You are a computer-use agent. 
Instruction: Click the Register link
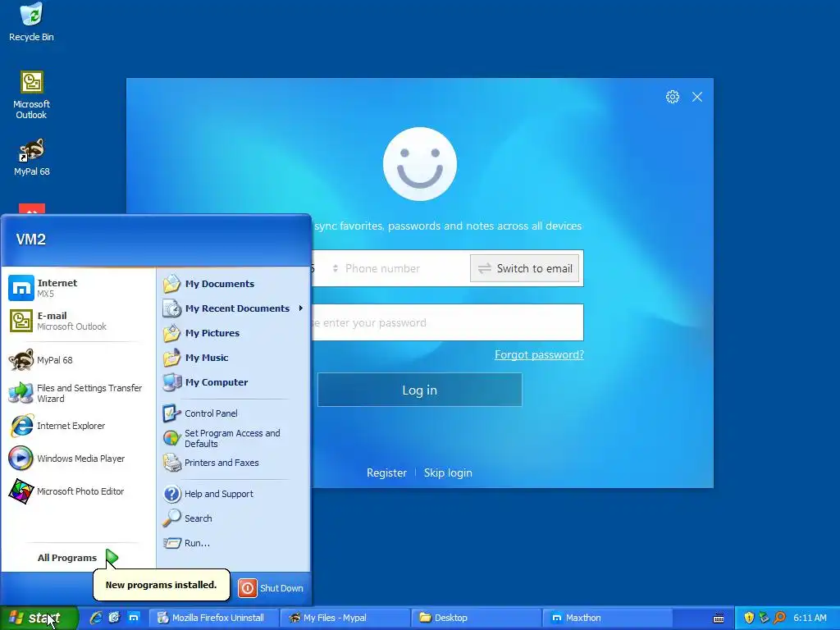tap(386, 473)
